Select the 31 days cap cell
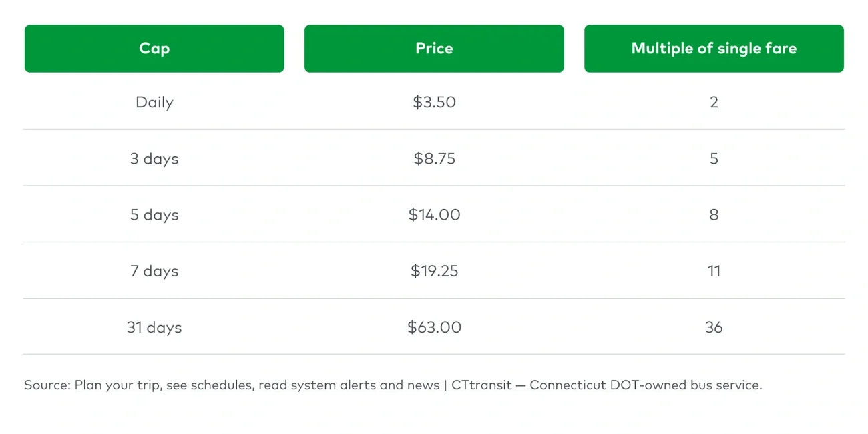This screenshot has height=434, width=868. pos(154,327)
